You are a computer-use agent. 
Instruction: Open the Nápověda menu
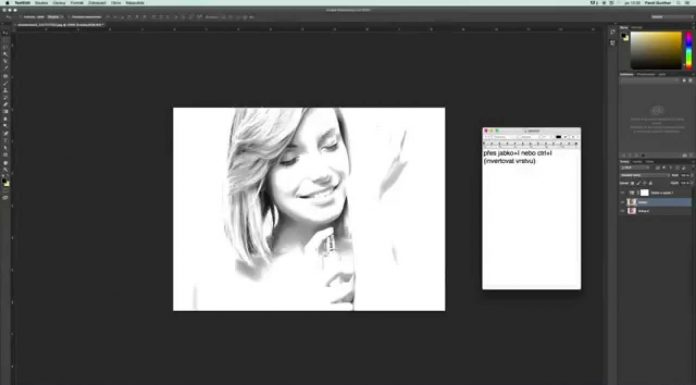pyautogui.click(x=135, y=3)
